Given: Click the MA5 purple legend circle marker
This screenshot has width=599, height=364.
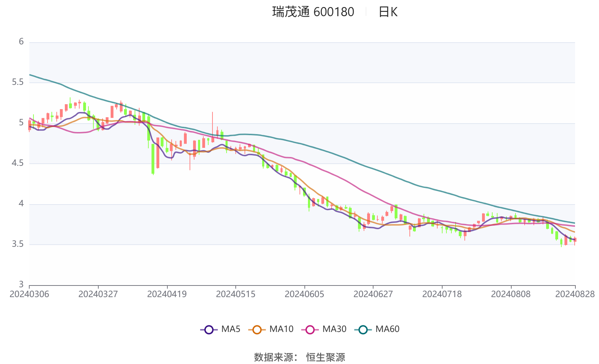Looking at the screenshot, I should pos(209,330).
